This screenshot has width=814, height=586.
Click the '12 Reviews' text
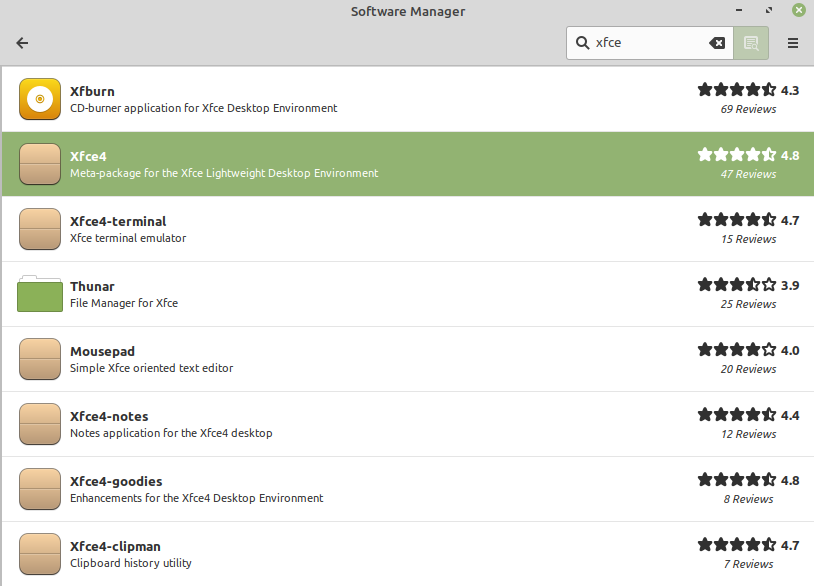[748, 434]
